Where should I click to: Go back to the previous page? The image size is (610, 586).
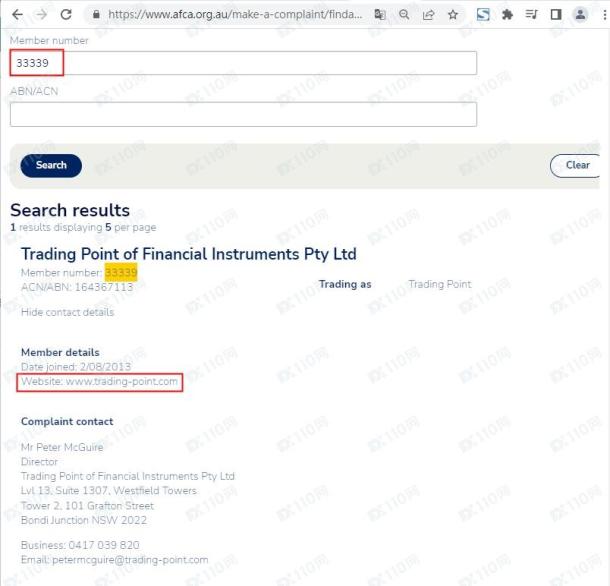coord(18,15)
